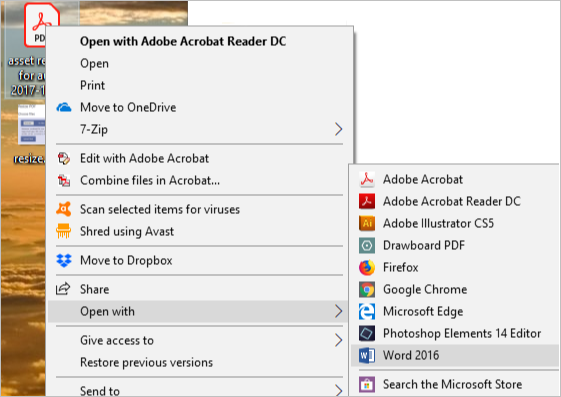
Task: Expand the 7-Zip submenu arrow
Action: tap(338, 129)
